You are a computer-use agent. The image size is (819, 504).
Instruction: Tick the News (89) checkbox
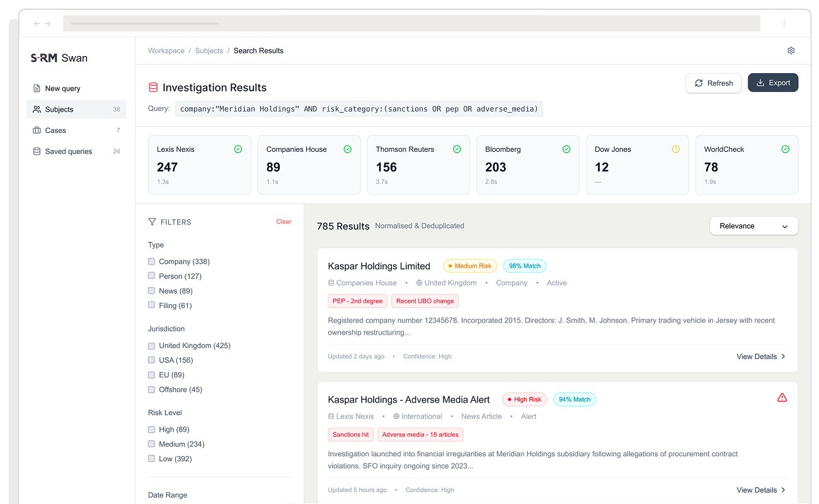point(151,290)
